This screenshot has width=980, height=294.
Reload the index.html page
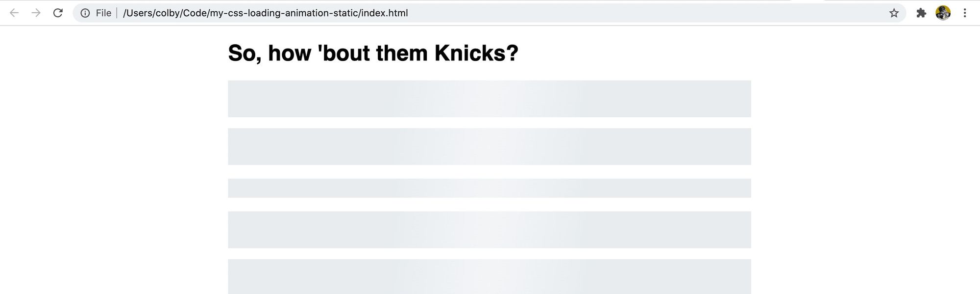pyautogui.click(x=58, y=13)
